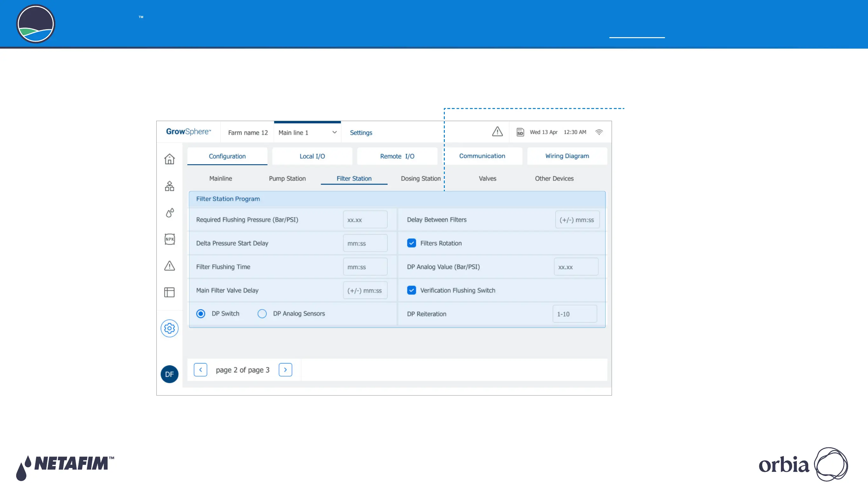Open the settings gear icon
This screenshot has width=868, height=488.
click(x=169, y=328)
